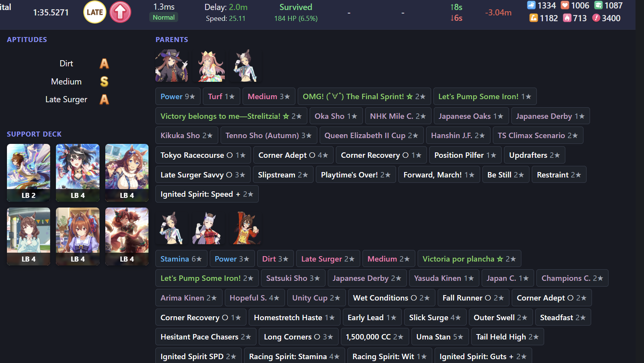Click the Satsuki Sho 3★ tag
Image resolution: width=644 pixels, height=363 pixels.
point(293,278)
